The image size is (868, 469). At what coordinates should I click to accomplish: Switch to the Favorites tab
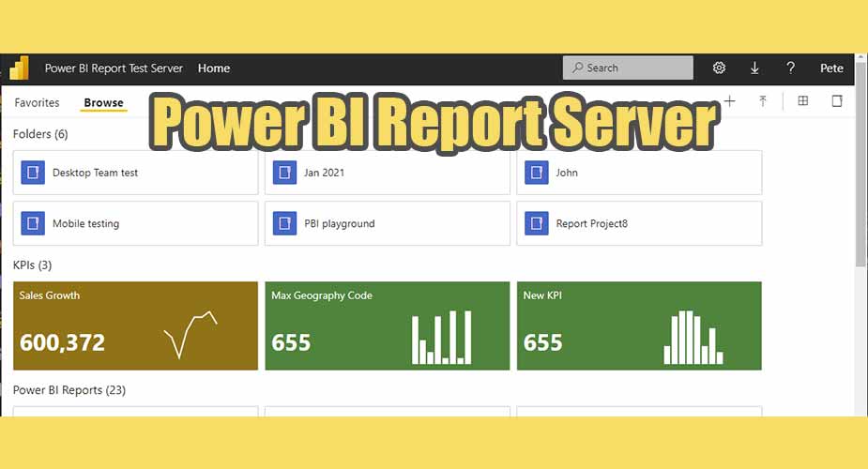(38, 103)
